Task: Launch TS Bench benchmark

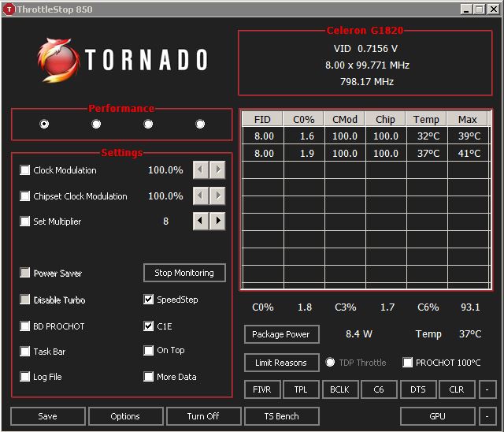Action: click(x=282, y=416)
